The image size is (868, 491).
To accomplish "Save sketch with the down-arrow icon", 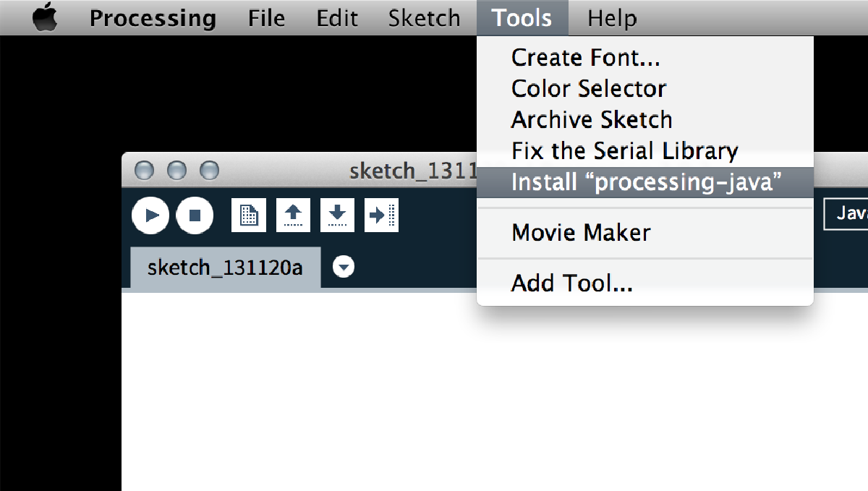I will 337,215.
